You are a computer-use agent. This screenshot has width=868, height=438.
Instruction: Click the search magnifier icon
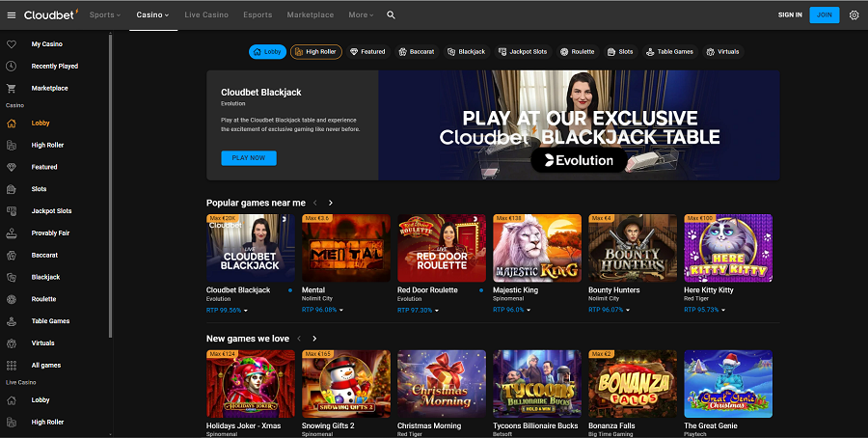click(391, 14)
